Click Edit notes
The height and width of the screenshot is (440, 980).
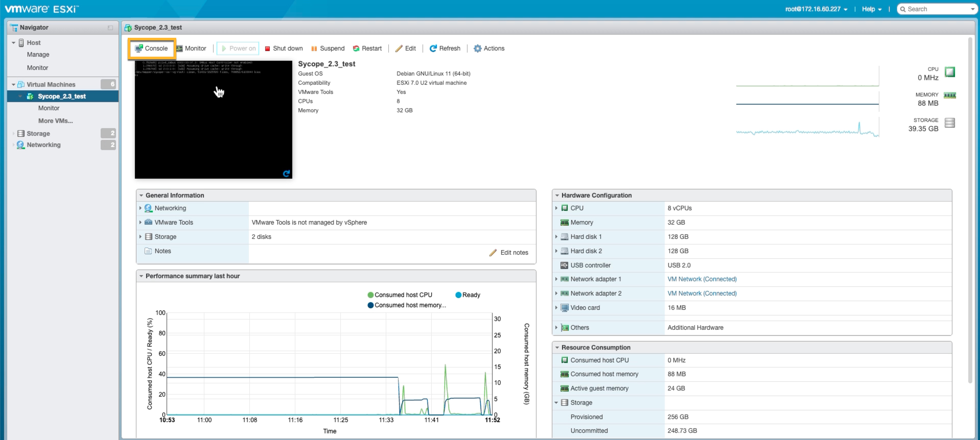coord(509,253)
